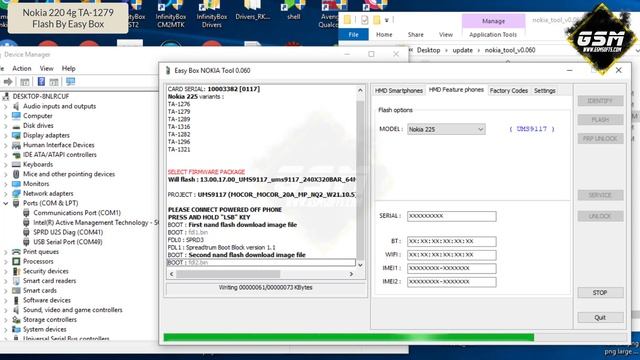Select SPRD U2S Diag (COM41) device
Image resolution: width=640 pixels, height=360 pixels.
pos(68,232)
